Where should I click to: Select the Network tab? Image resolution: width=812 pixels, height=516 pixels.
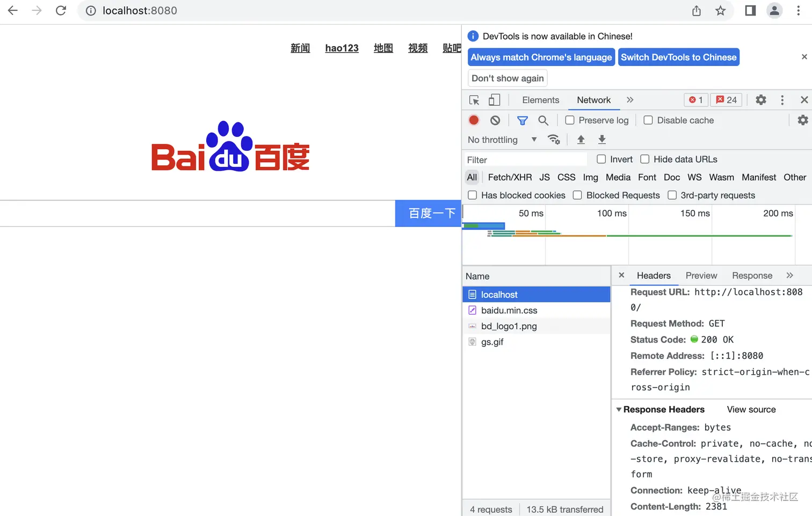(x=593, y=100)
